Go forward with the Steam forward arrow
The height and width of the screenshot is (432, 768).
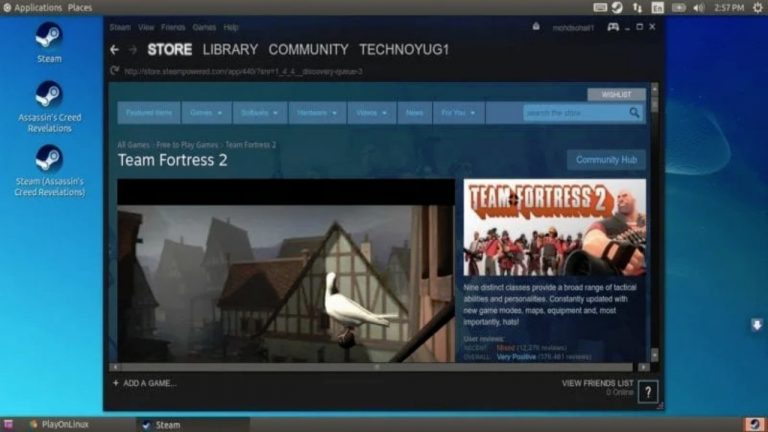tap(133, 49)
